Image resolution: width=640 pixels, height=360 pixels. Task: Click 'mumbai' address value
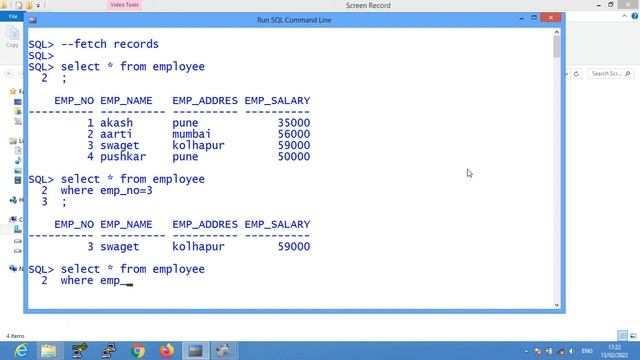click(x=191, y=134)
